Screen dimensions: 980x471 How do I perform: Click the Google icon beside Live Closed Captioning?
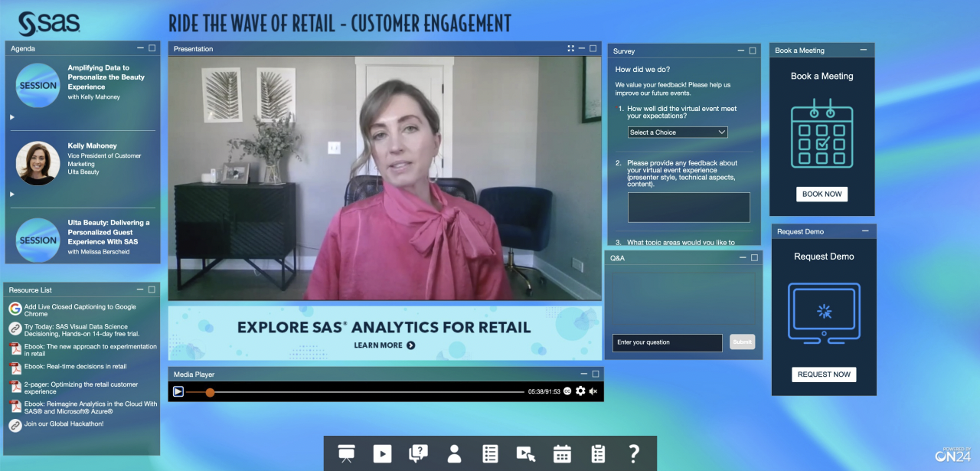15,309
